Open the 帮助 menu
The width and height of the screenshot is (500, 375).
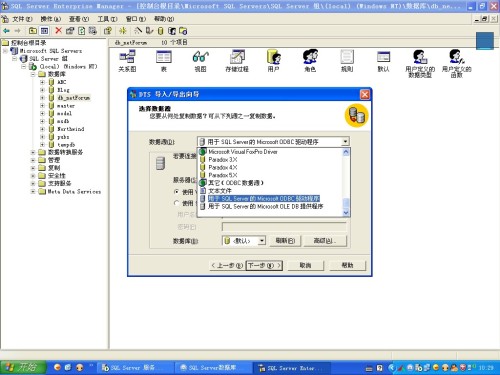[x=164, y=19]
